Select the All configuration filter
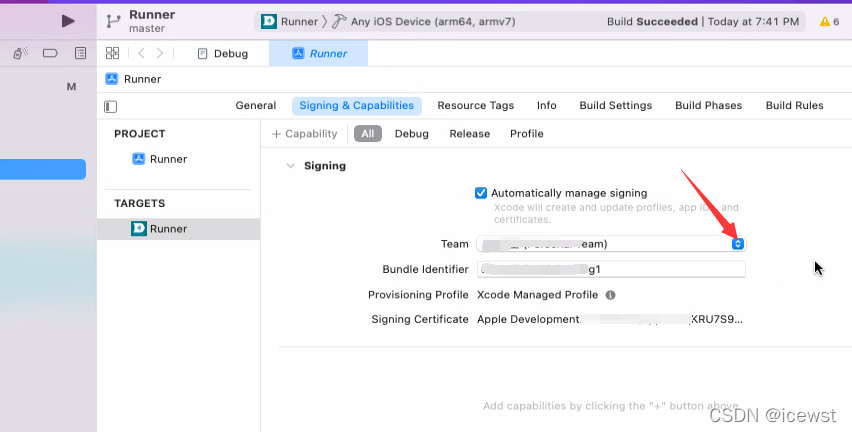Image resolution: width=852 pixels, height=432 pixels. [x=368, y=134]
